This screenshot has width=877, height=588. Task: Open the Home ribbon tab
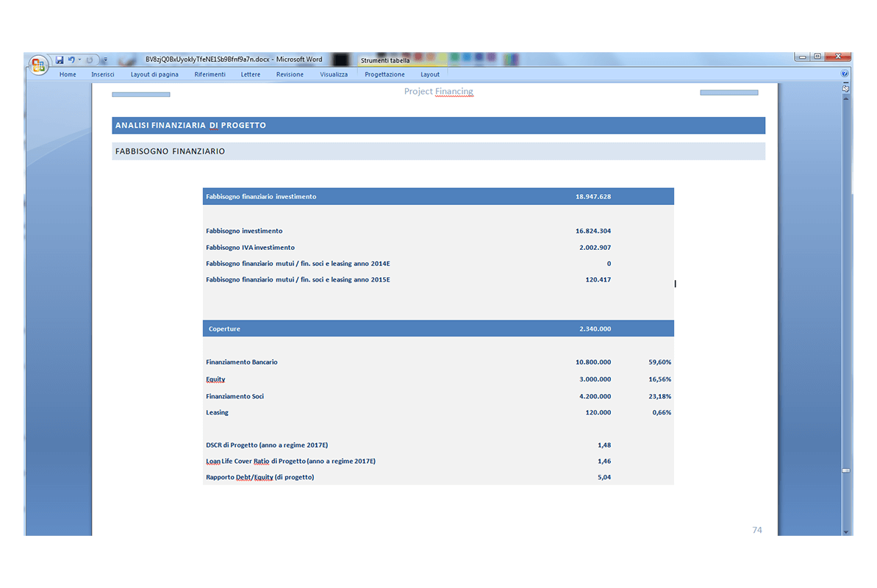coord(68,74)
